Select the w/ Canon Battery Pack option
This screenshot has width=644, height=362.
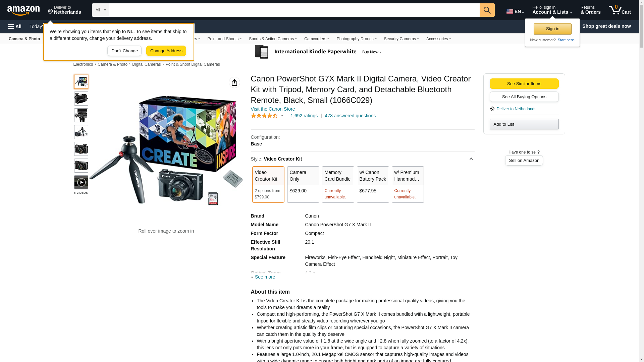tap(373, 184)
